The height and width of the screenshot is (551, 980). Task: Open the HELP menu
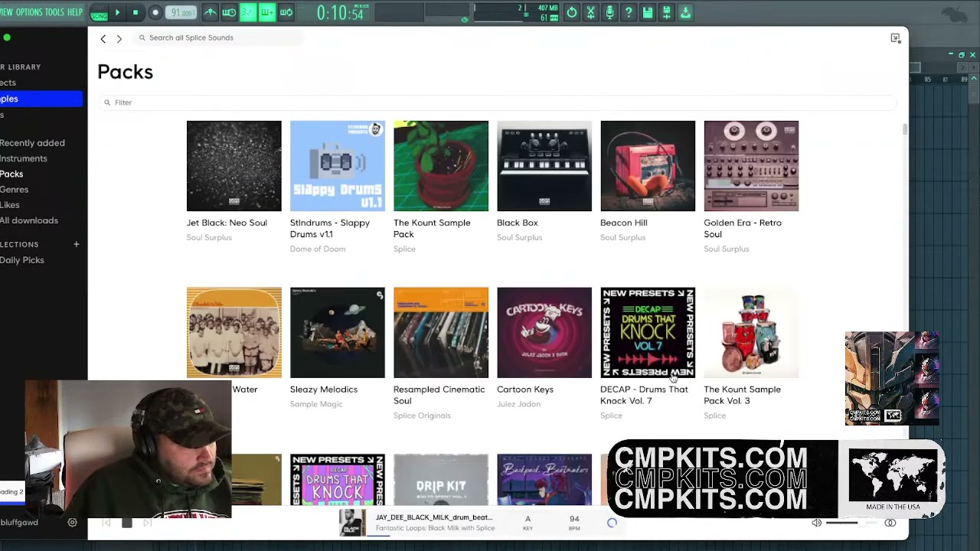pos(75,12)
